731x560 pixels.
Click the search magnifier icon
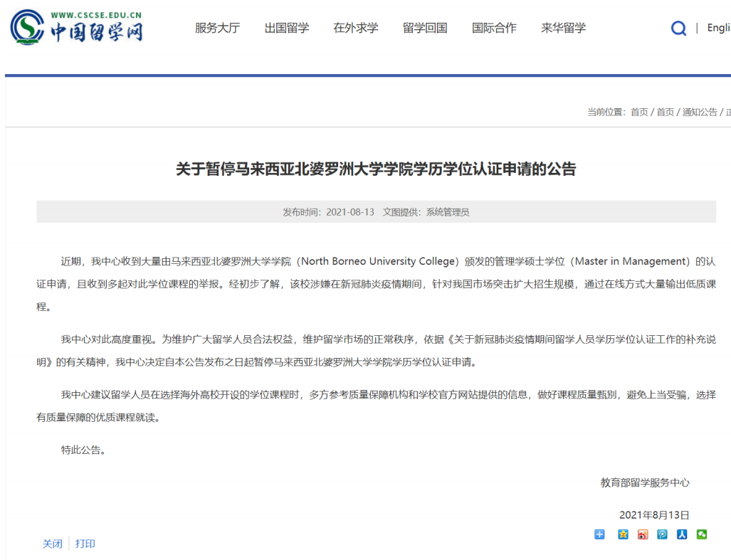[677, 28]
